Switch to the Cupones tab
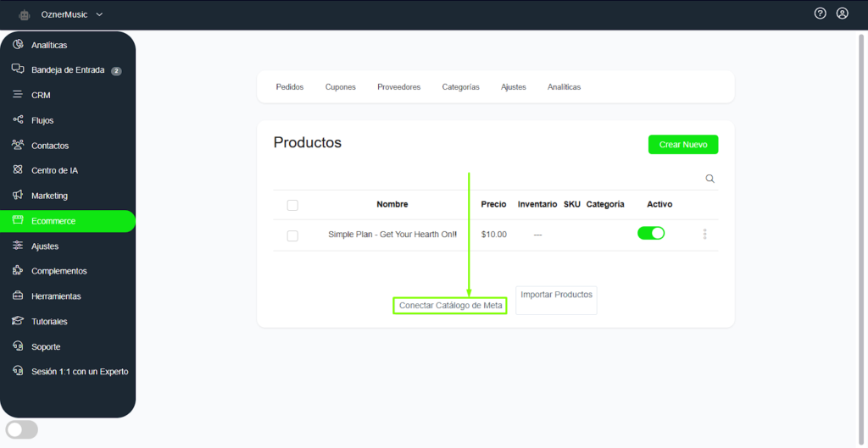This screenshot has height=448, width=868. click(340, 87)
